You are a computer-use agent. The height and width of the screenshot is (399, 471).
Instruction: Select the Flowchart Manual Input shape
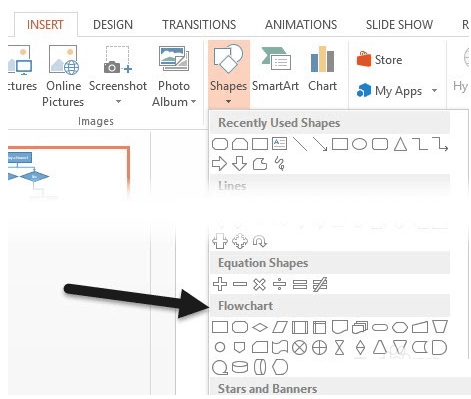(420, 327)
